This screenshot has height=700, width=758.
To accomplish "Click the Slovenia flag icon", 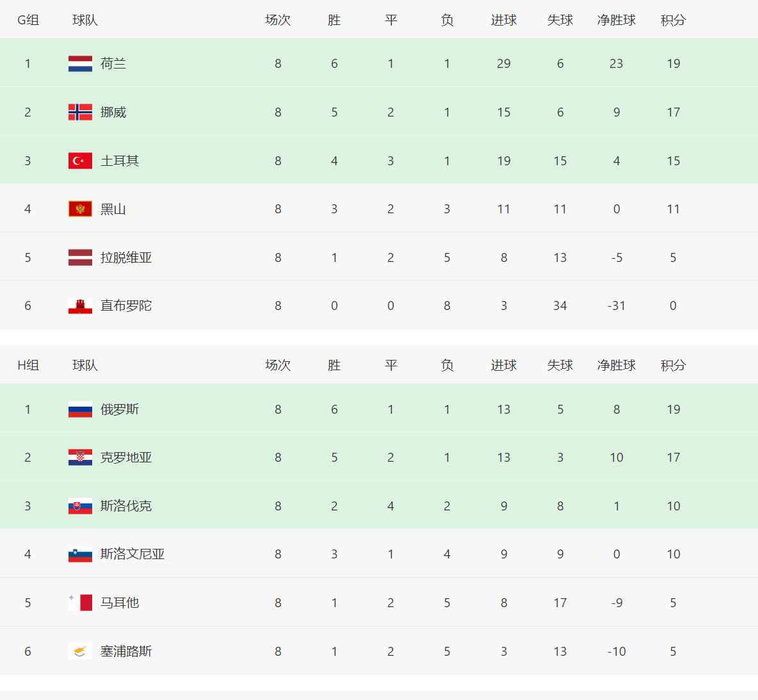I will (80, 554).
